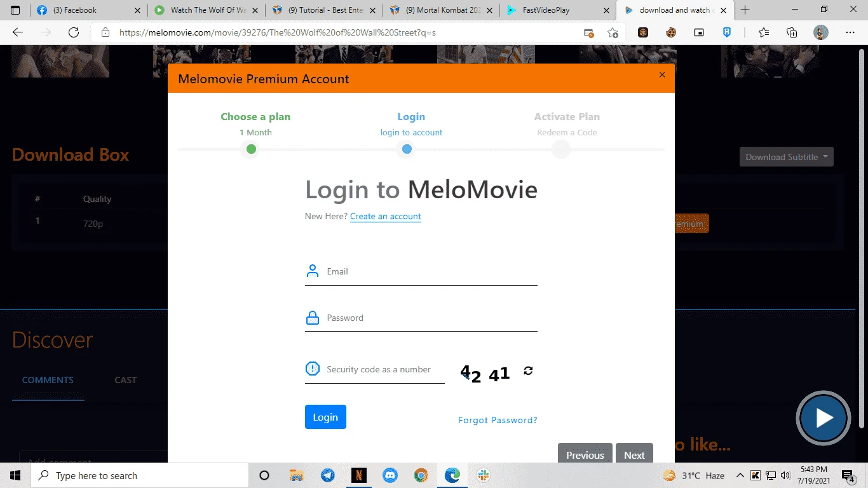
Task: Open the notification center
Action: point(848,475)
